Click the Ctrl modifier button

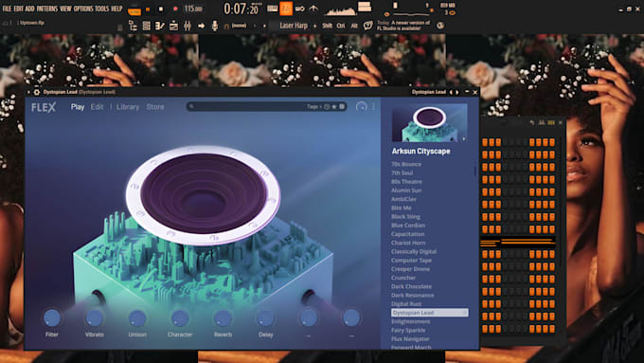[x=341, y=26]
